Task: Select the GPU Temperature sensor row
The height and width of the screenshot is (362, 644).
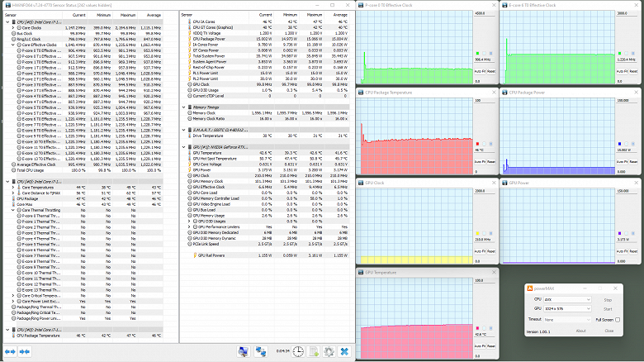Action: tap(268, 153)
